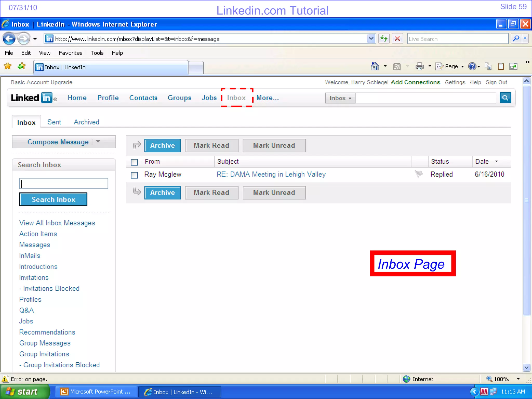The height and width of the screenshot is (399, 532).
Task: Switch to the Sent tab
Action: [x=54, y=122]
